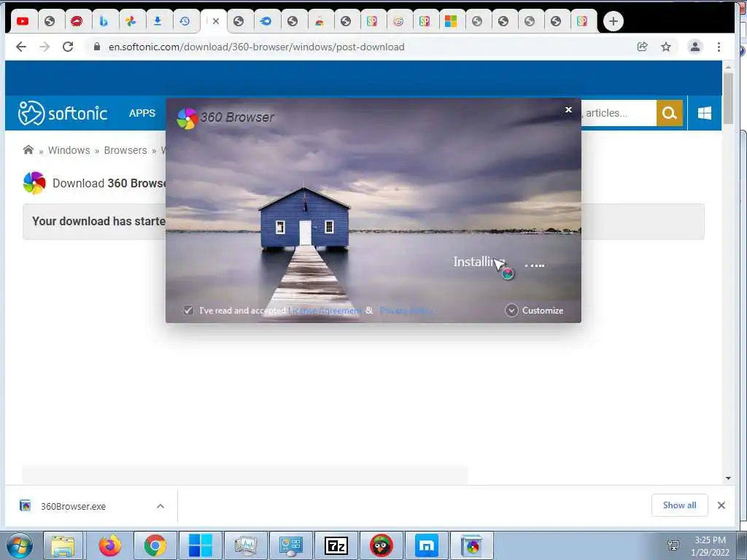Screen dimensions: 747x560
Task: Click the scrollbar up arrow
Action: coord(728,66)
